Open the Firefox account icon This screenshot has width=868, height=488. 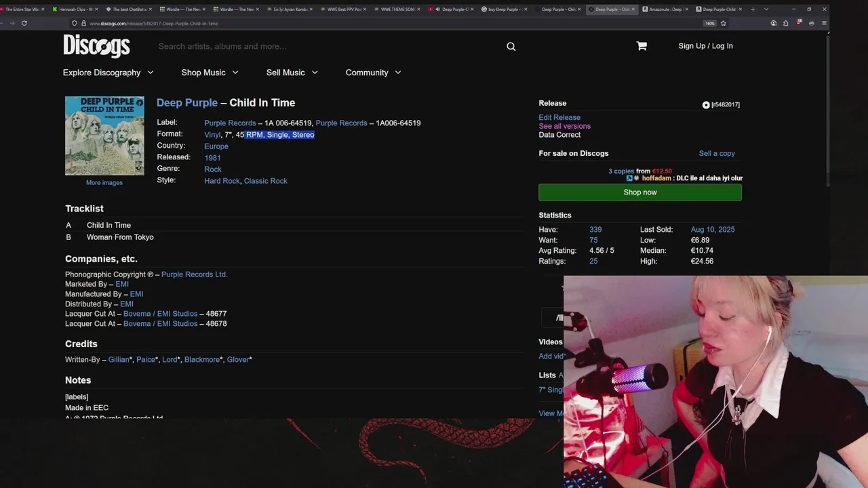(774, 23)
